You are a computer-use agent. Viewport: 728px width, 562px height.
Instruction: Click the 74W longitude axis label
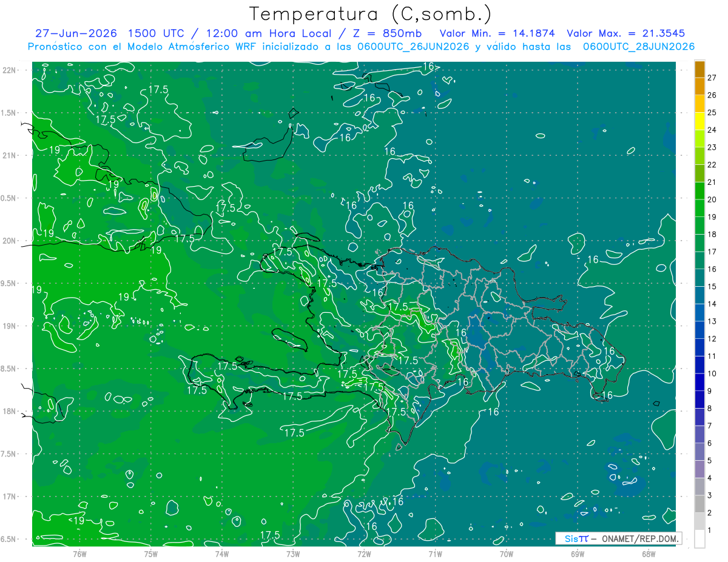[x=222, y=554]
